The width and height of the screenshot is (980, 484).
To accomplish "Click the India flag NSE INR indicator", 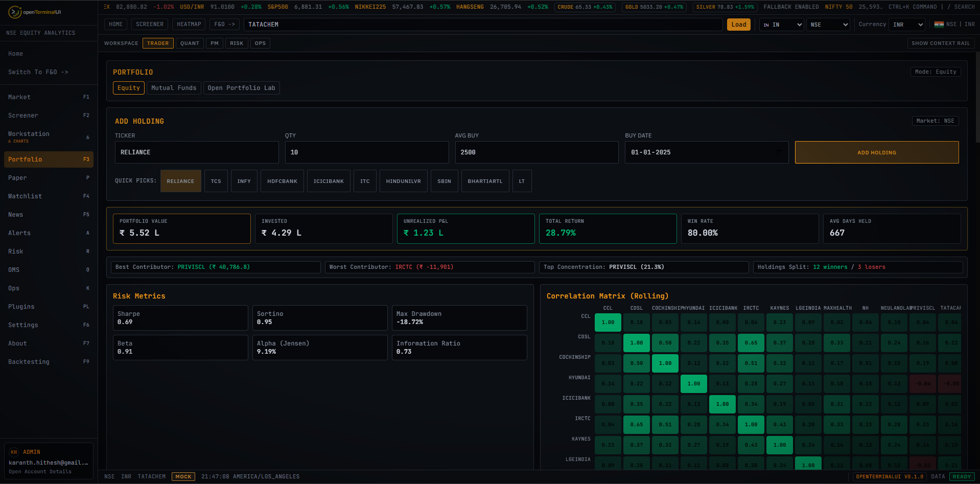I will (954, 24).
